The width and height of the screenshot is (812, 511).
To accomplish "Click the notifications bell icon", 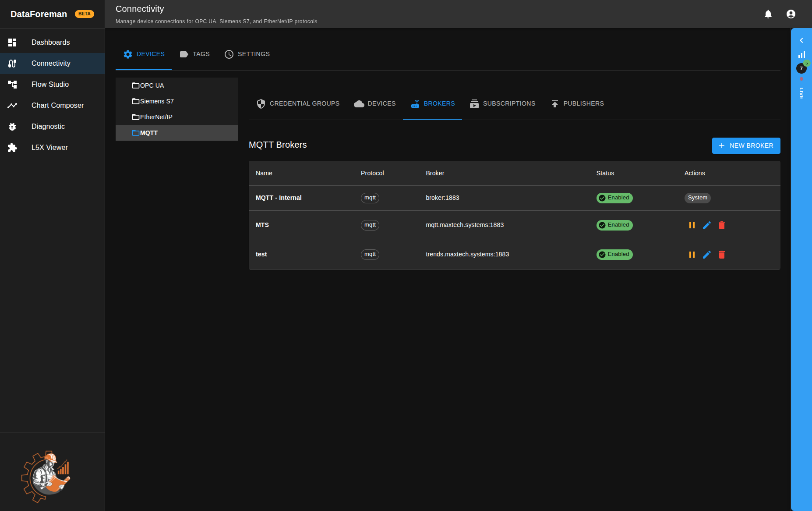I will click(768, 14).
